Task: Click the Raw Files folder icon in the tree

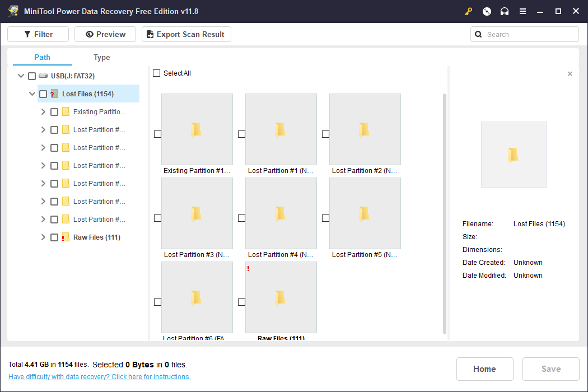Action: (x=66, y=237)
